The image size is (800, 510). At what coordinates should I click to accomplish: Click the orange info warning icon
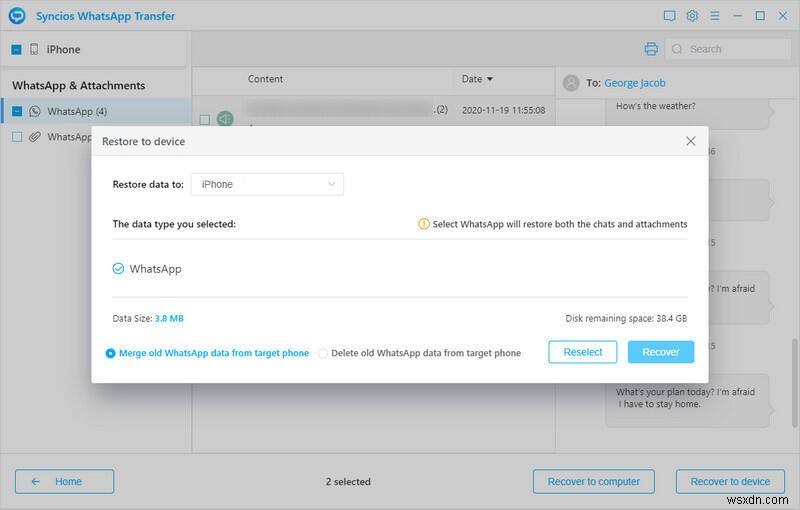tap(423, 224)
